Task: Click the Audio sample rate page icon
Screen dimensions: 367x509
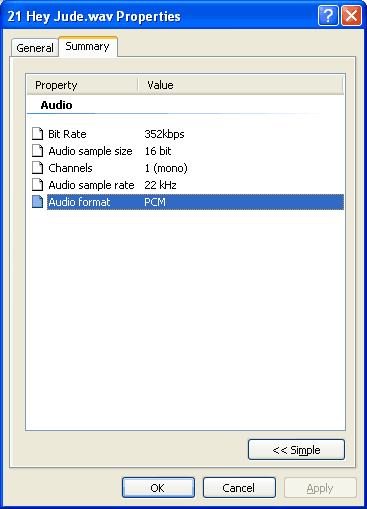Action: coord(37,185)
